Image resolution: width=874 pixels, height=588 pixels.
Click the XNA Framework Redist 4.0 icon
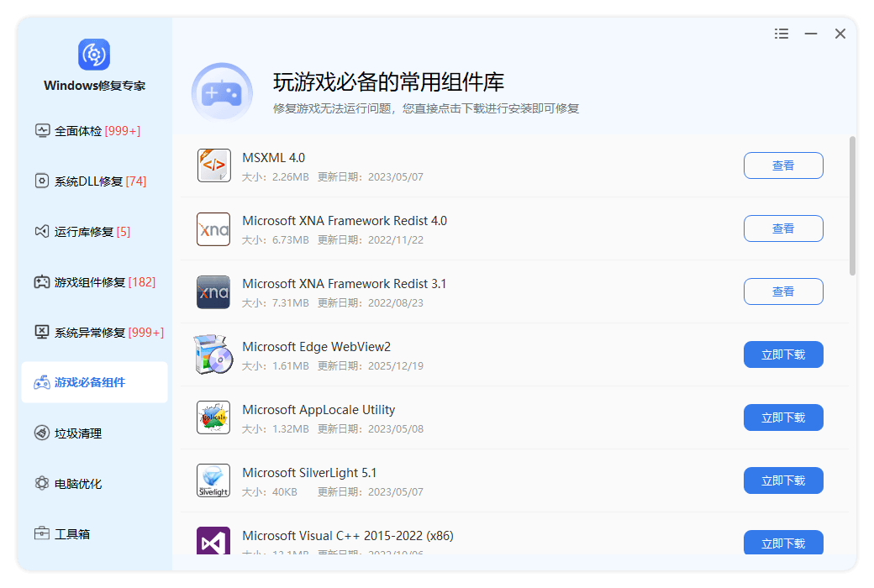point(213,229)
